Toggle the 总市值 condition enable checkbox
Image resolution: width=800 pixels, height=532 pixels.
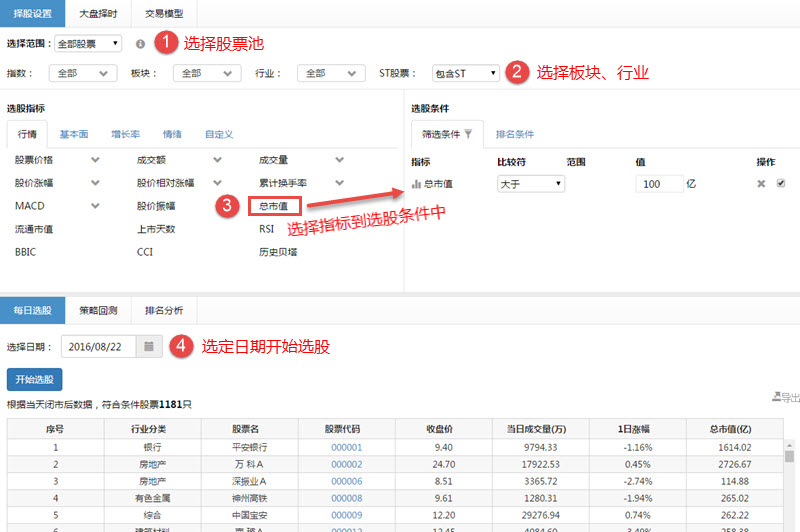781,184
